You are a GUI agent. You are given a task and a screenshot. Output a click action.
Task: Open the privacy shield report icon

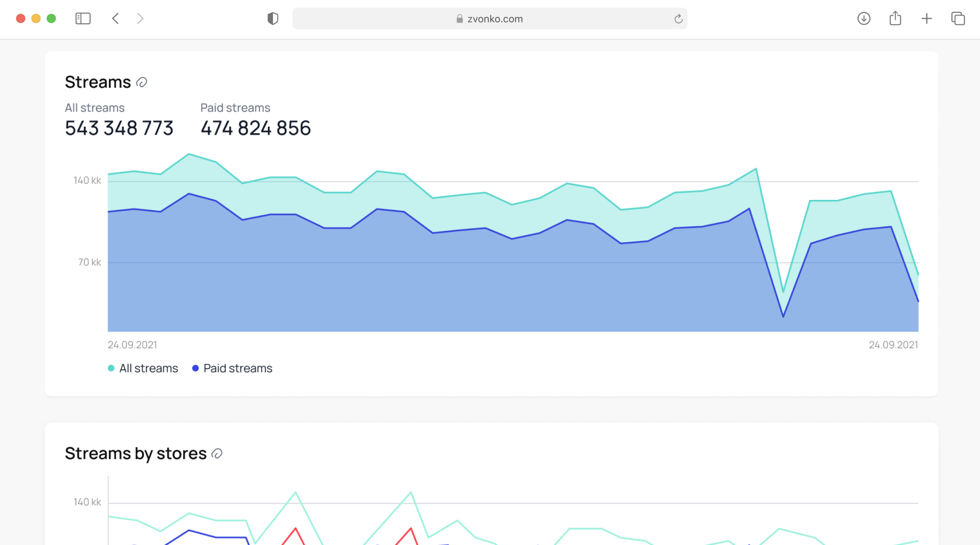(273, 19)
